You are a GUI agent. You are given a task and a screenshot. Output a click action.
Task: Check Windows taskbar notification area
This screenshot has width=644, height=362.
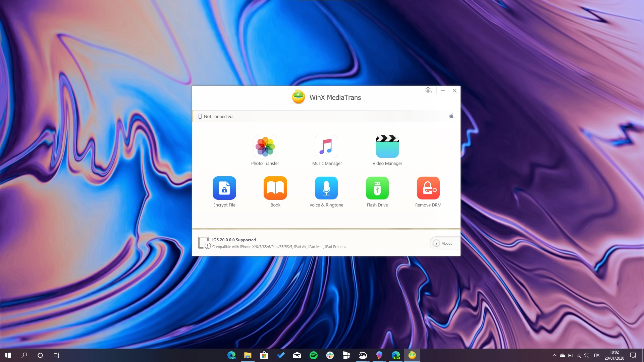575,355
